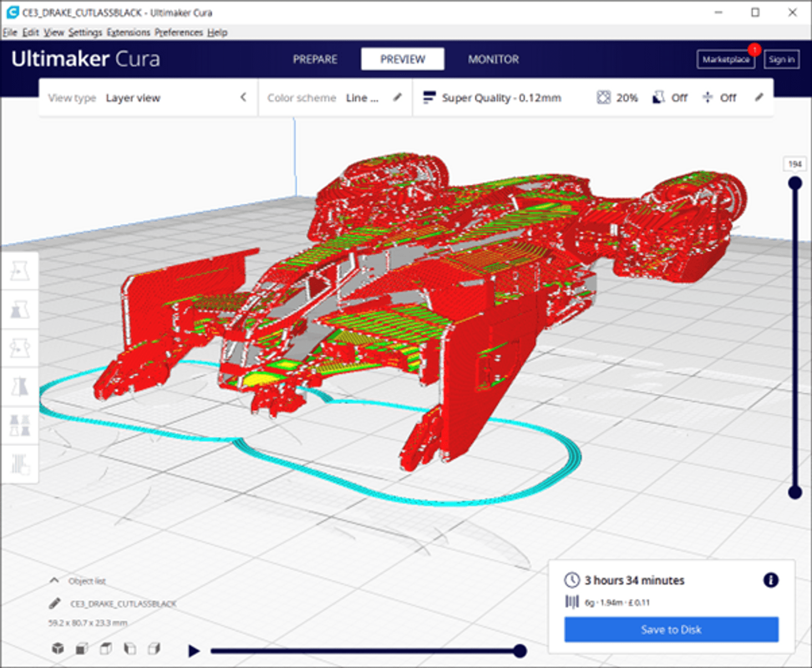The image size is (812, 668).
Task: Select the Mirror tool in left toolbar
Action: tap(19, 387)
